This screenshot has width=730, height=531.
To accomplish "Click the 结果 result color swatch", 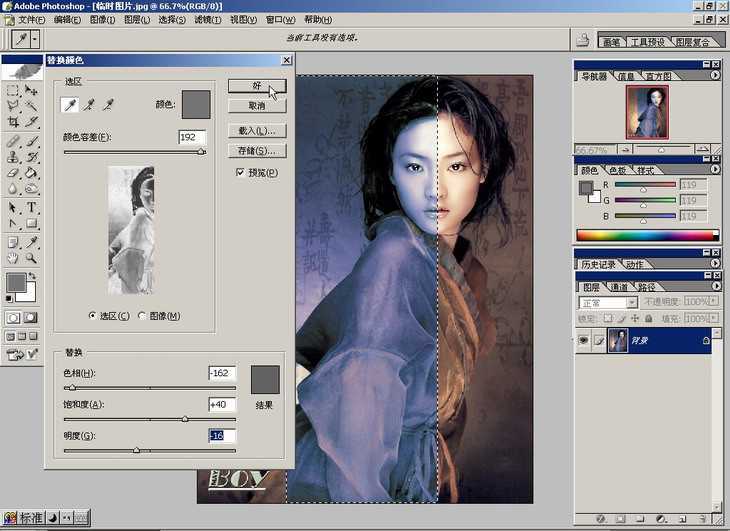I will pyautogui.click(x=265, y=380).
